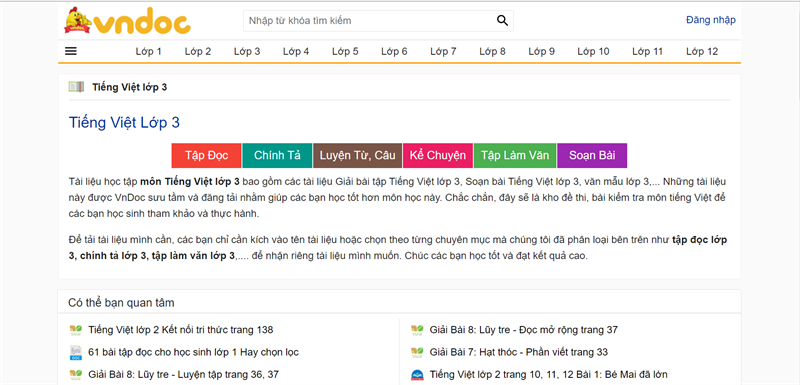Open the Lớp 6 menu

coord(394,51)
